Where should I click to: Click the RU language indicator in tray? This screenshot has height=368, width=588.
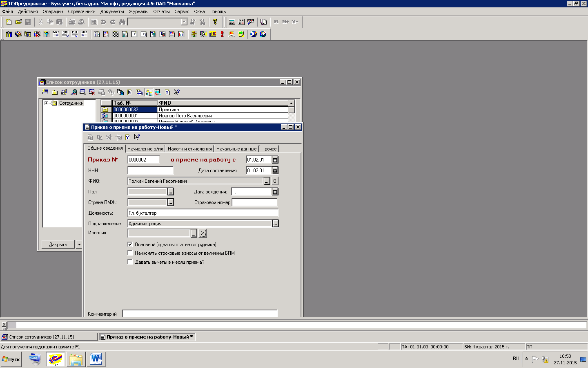(516, 359)
